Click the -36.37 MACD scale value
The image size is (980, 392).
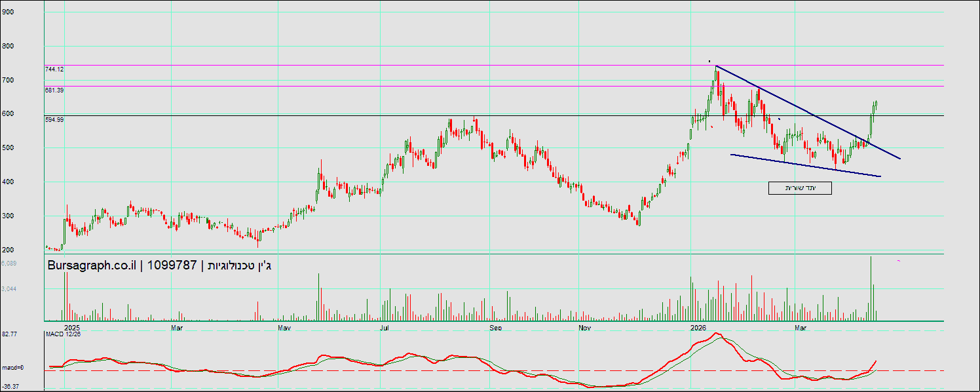pos(10,386)
